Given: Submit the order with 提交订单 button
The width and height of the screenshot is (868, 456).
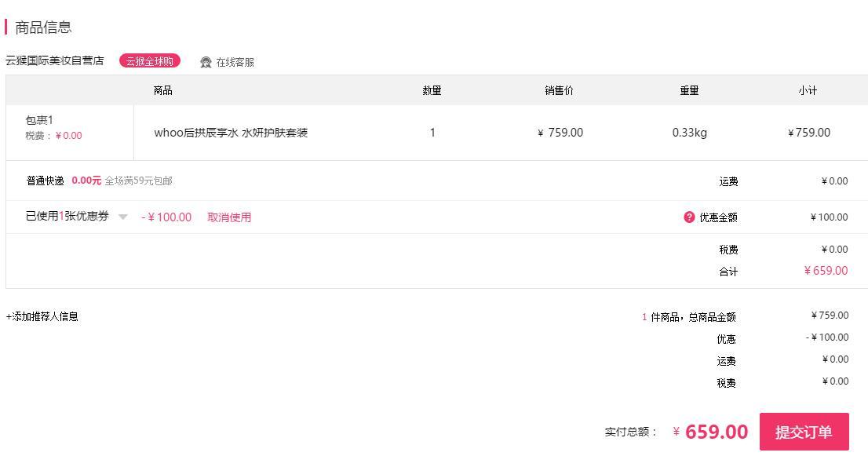Looking at the screenshot, I should pyautogui.click(x=804, y=432).
